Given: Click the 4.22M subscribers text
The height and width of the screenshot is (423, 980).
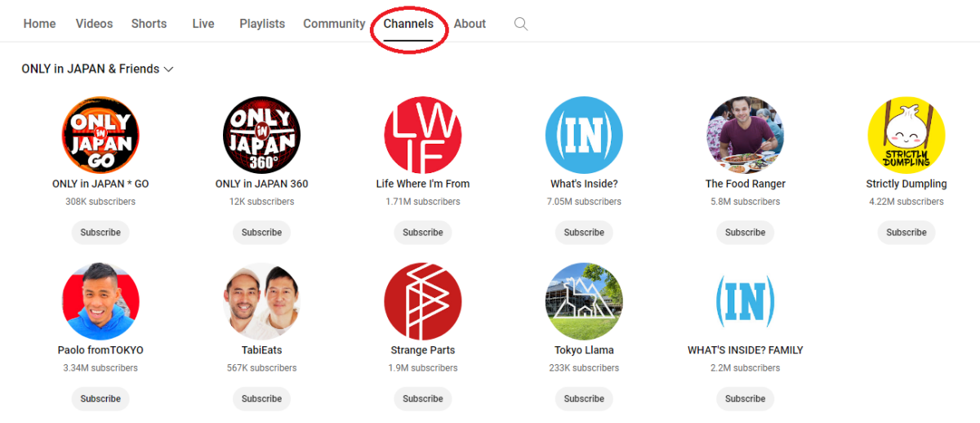Looking at the screenshot, I should point(906,202).
